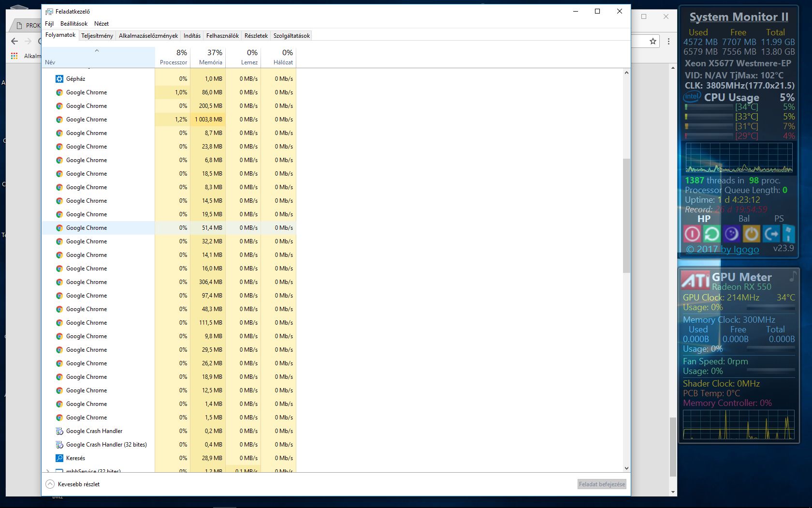Click the red shutdown icon in System Monitor II
Viewport: 812px width, 508px height.
click(x=692, y=234)
